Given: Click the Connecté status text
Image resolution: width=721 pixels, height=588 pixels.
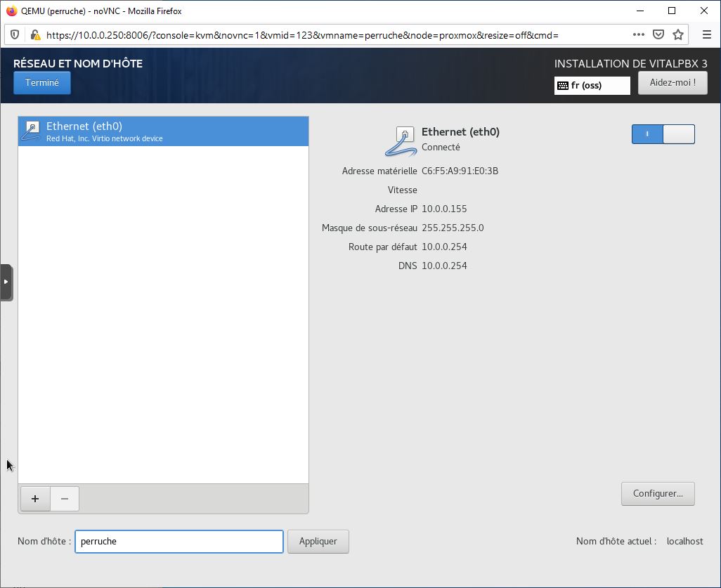Looking at the screenshot, I should (441, 147).
